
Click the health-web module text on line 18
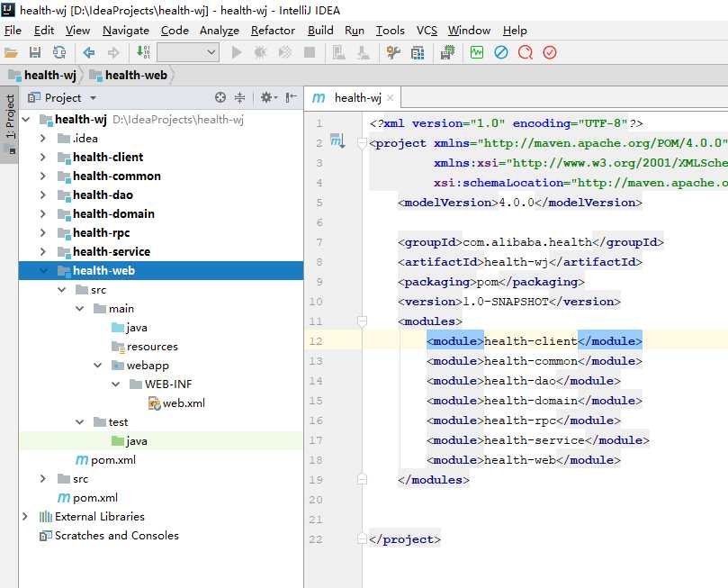click(x=519, y=460)
